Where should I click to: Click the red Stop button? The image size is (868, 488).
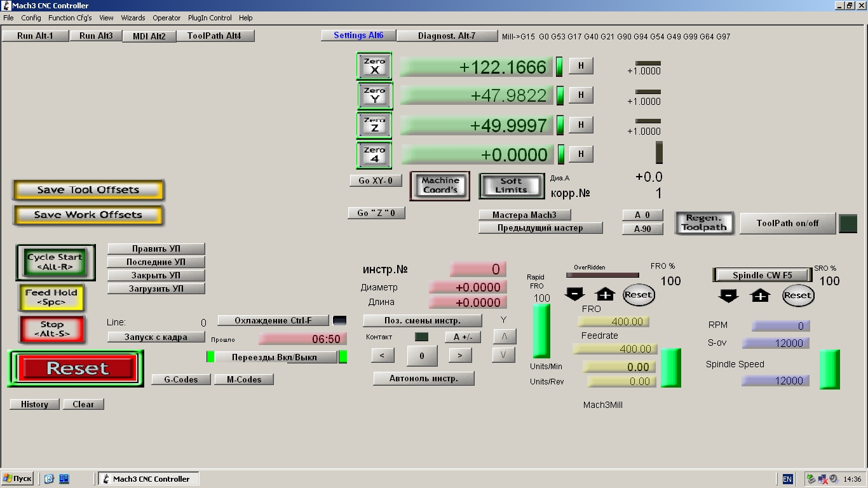tap(52, 329)
